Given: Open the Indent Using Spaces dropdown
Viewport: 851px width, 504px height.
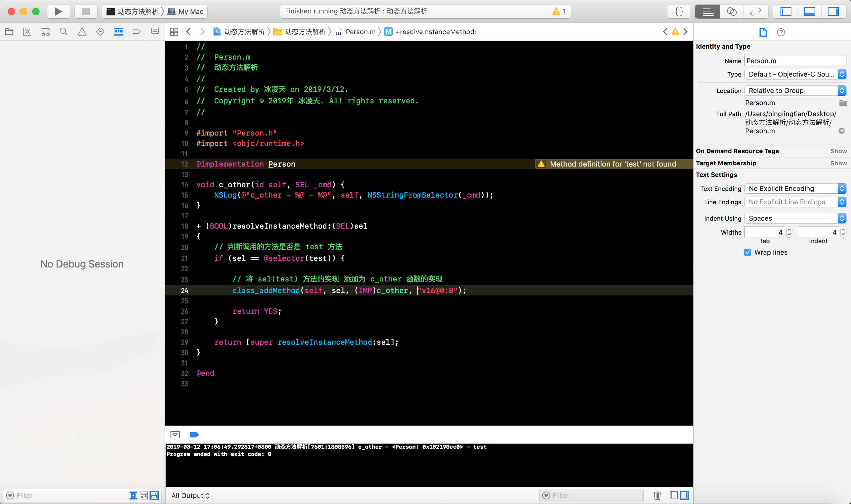Looking at the screenshot, I should [795, 218].
